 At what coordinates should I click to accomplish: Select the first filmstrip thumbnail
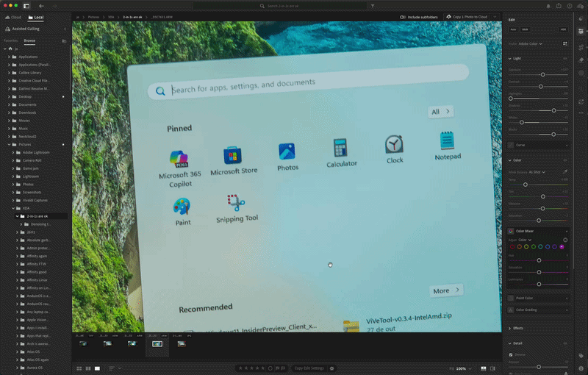click(x=83, y=343)
